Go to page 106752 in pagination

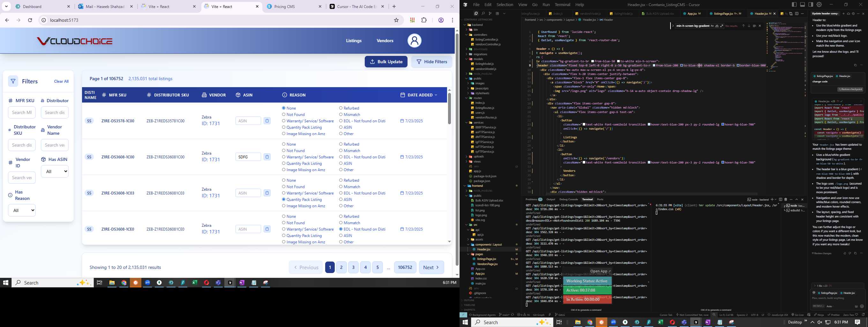pos(405,267)
